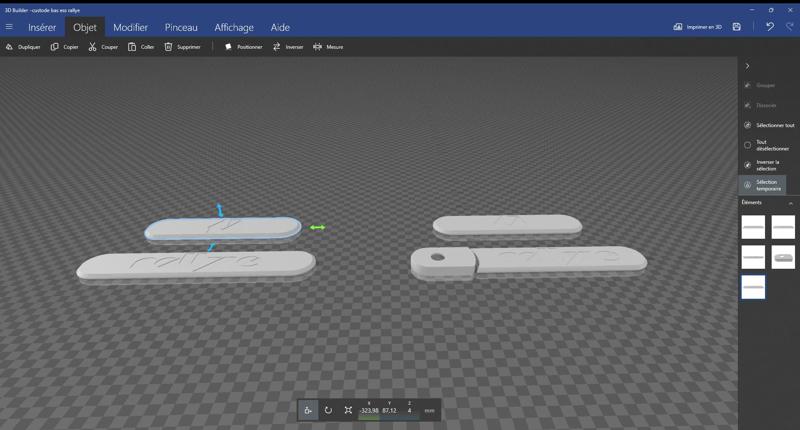Click Tout désélectionner

point(766,145)
